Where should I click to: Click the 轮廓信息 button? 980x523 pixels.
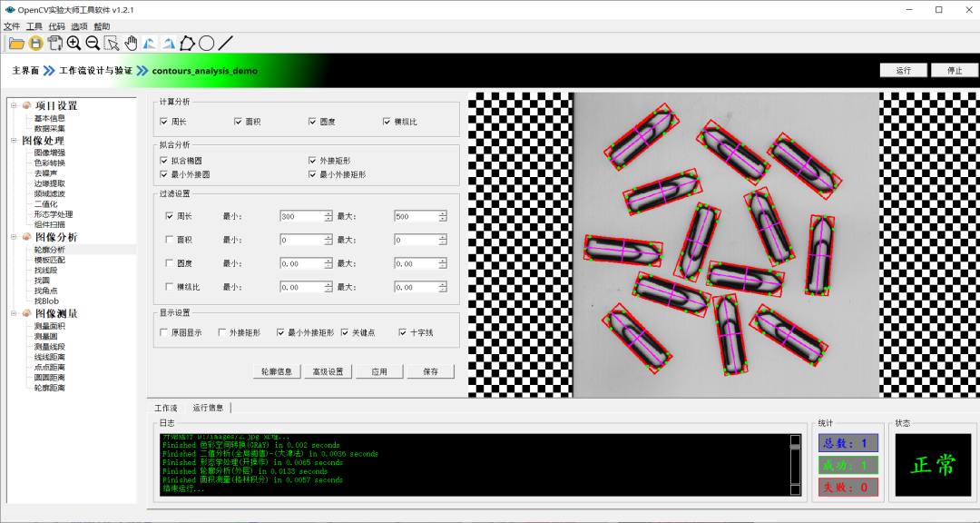pos(277,371)
